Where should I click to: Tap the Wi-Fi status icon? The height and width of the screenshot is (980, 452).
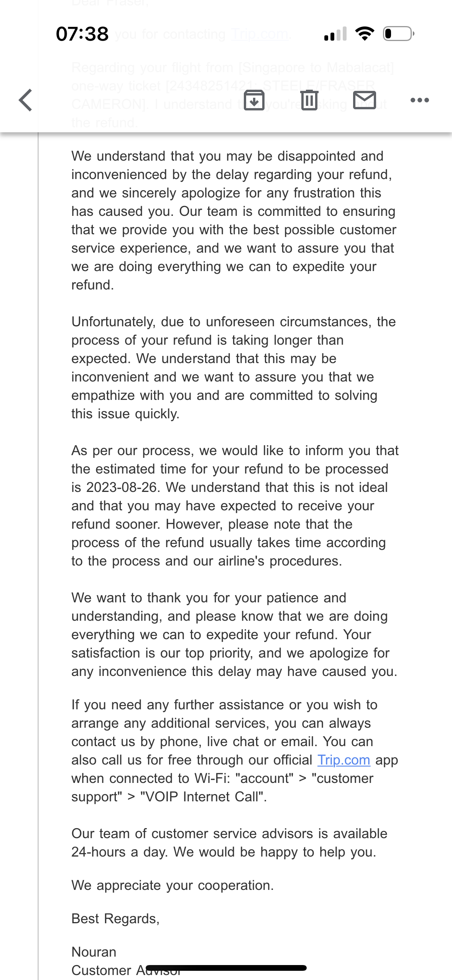(365, 34)
